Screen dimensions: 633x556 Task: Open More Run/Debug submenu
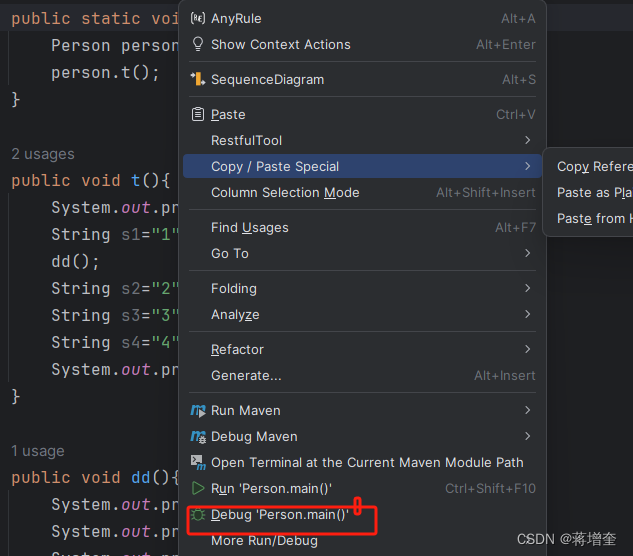pyautogui.click(x=362, y=541)
